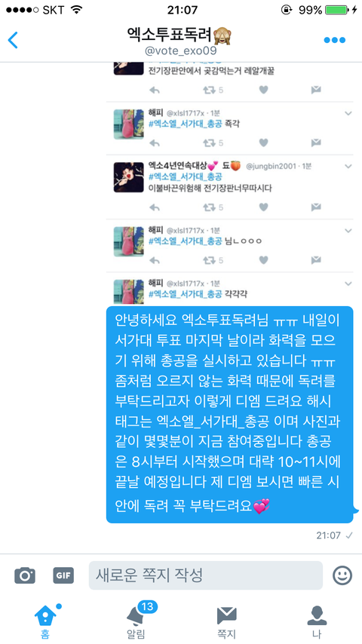Open the 알림 notifications tab
The height and width of the screenshot is (644, 362).
tap(136, 620)
